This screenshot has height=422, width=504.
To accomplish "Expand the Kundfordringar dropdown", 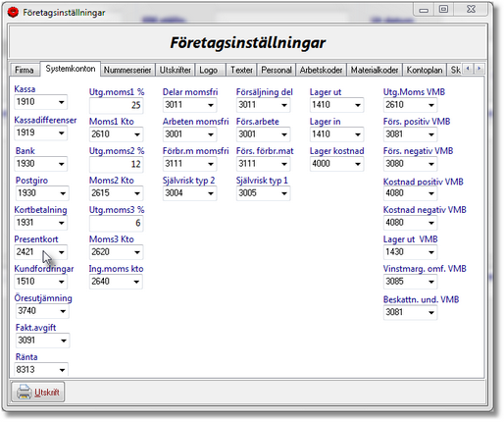I will (62, 282).
